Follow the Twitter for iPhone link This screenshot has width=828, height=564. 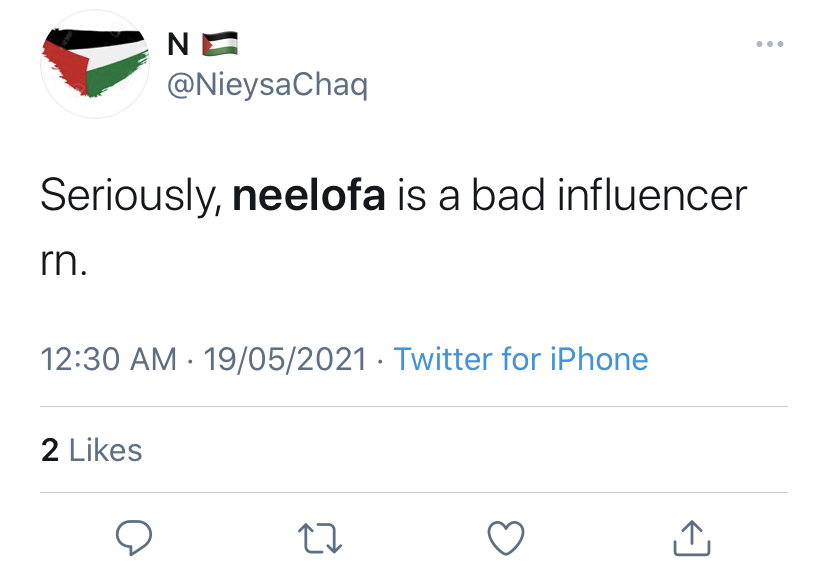(521, 359)
